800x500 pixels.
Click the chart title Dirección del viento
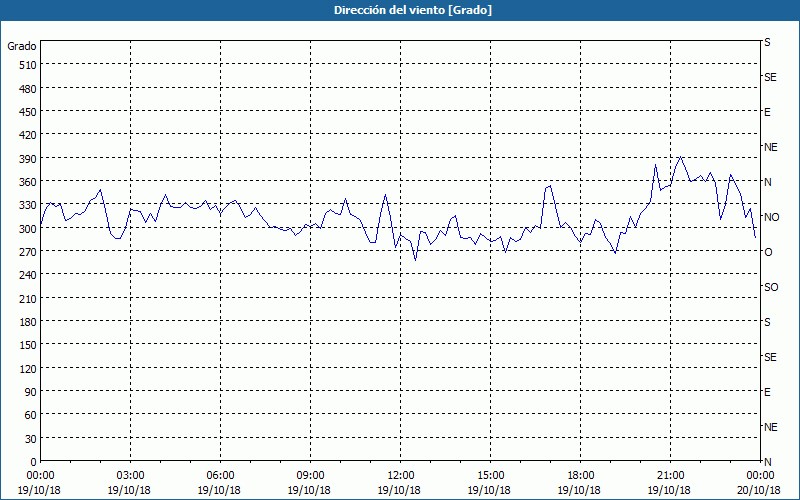399,10
